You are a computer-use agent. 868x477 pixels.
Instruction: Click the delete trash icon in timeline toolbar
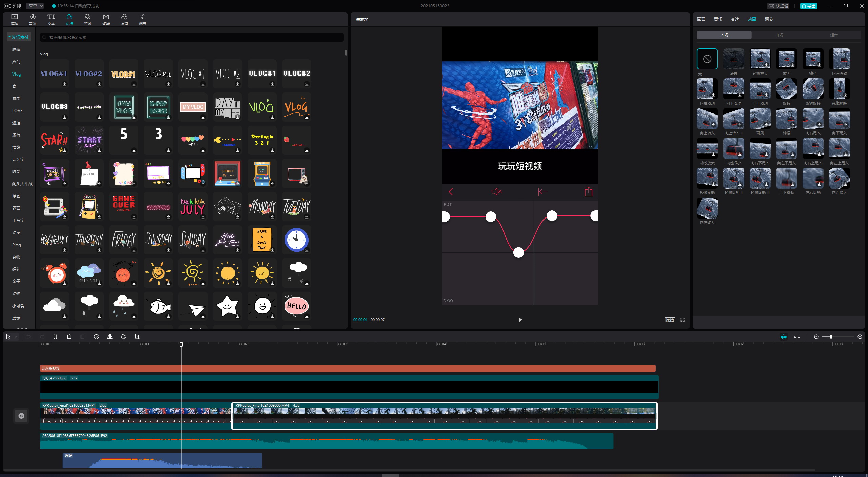(69, 337)
